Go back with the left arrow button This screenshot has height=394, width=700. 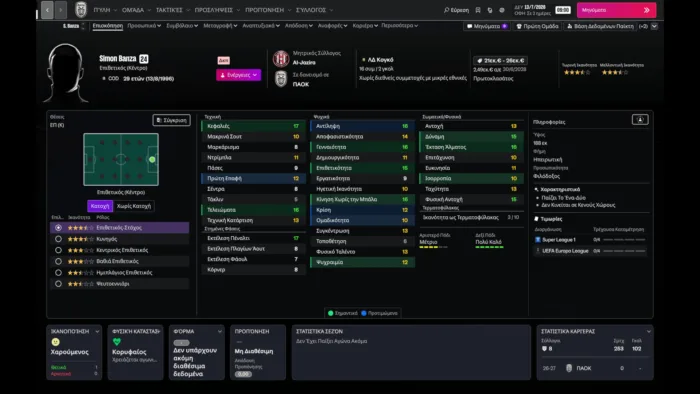tap(47, 10)
